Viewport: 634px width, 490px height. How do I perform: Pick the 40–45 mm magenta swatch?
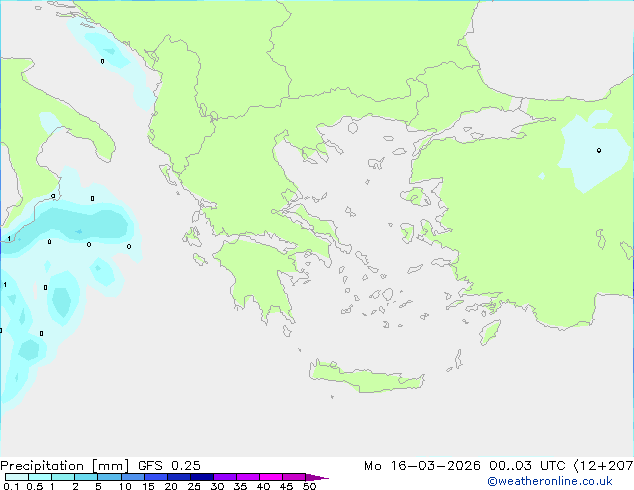pyautogui.click(x=271, y=477)
